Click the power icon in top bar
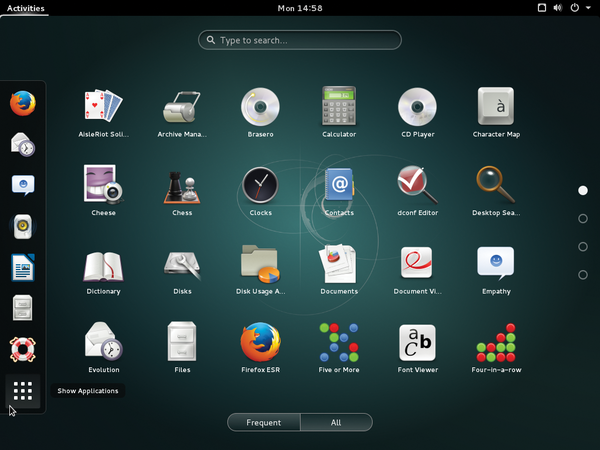Image resolution: width=600 pixels, height=450 pixels. tap(575, 8)
